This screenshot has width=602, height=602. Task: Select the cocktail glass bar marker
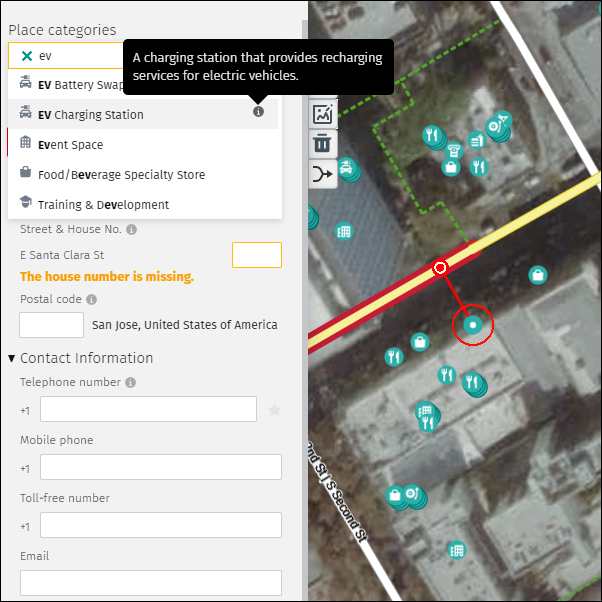(503, 119)
